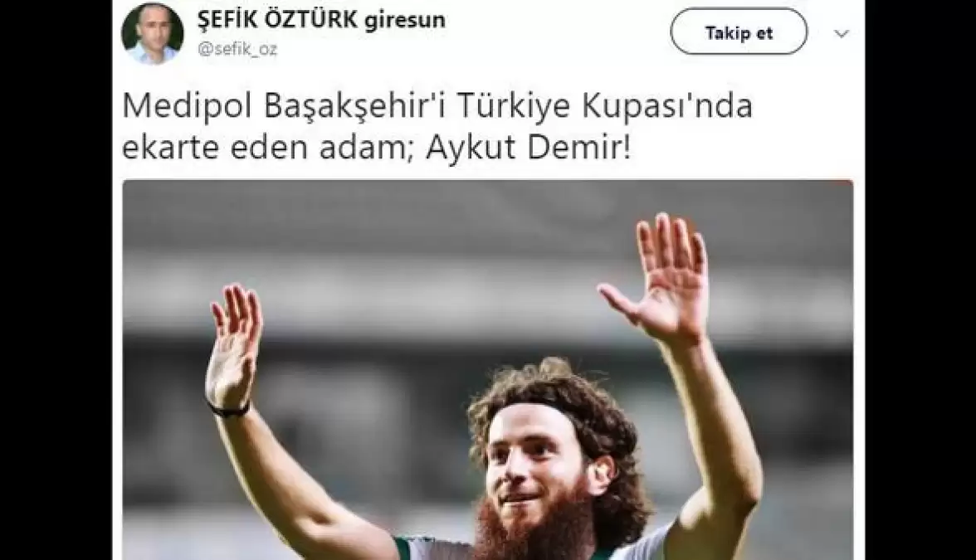Click Türkiye Kupası'nda in the tweet text
Image resolution: width=976 pixels, height=560 pixels.
pyautogui.click(x=604, y=106)
